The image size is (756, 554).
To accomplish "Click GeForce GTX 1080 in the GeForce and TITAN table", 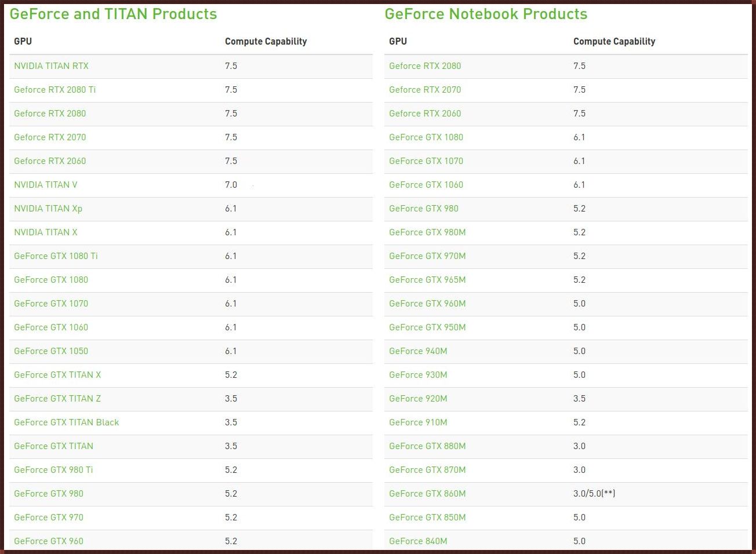I will pos(51,280).
